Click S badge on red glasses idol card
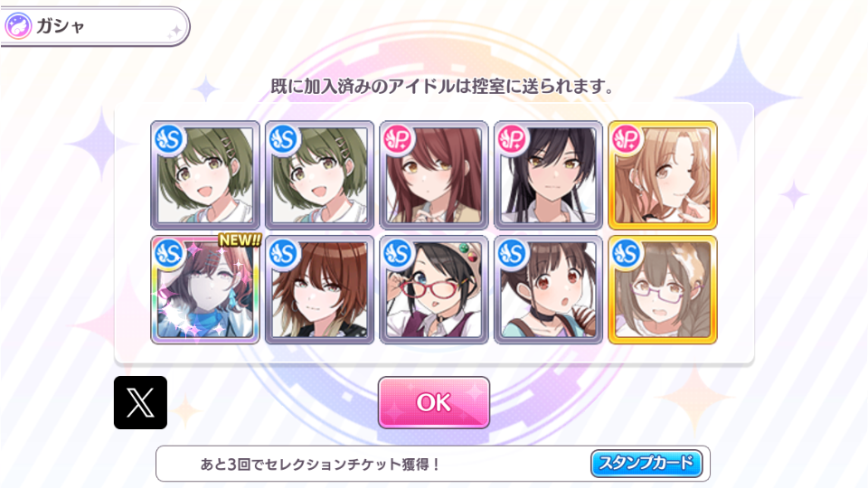868x488 pixels. 398,253
